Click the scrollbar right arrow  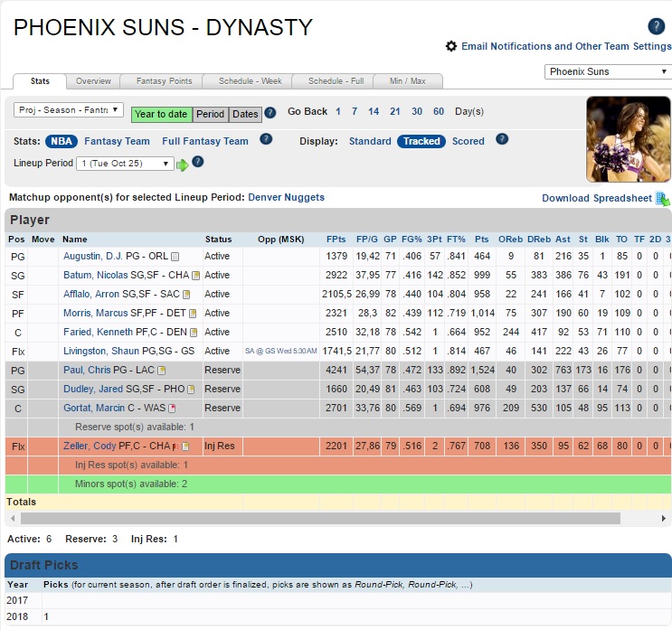664,518
